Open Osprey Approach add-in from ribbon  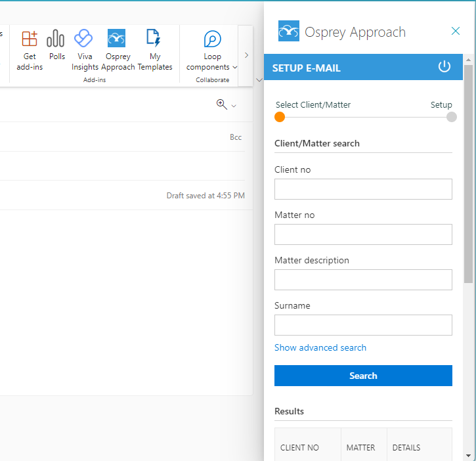click(118, 51)
